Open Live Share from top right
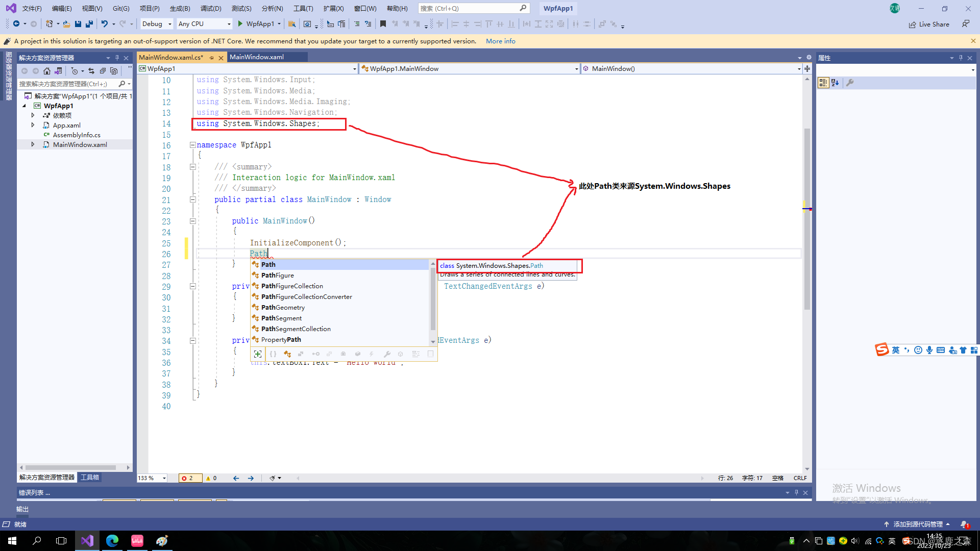 [x=929, y=24]
